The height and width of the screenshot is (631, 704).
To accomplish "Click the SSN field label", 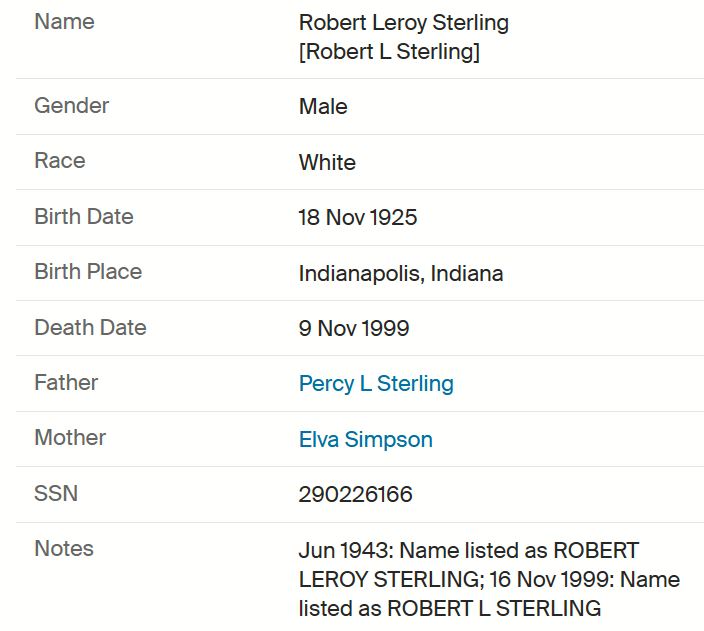I will pos(56,493).
